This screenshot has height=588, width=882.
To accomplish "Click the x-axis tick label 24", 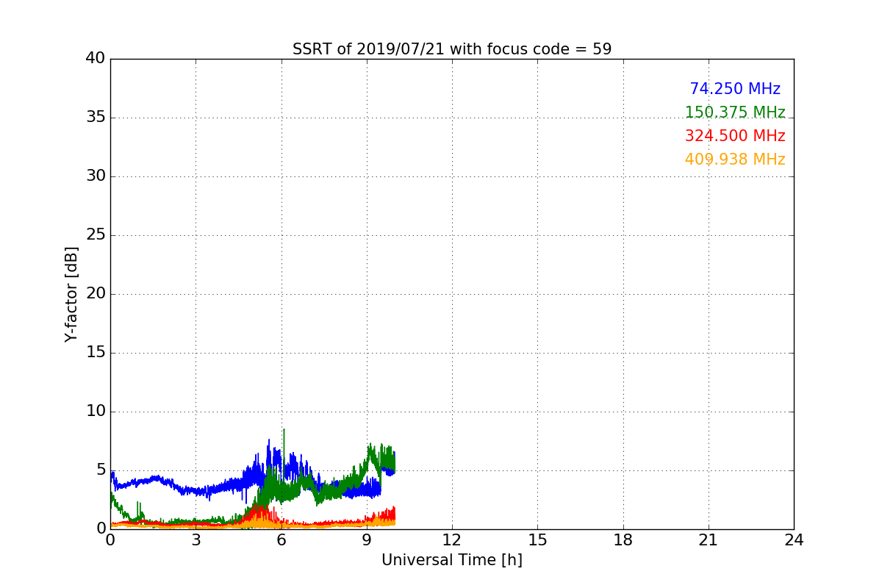I will 794,540.
